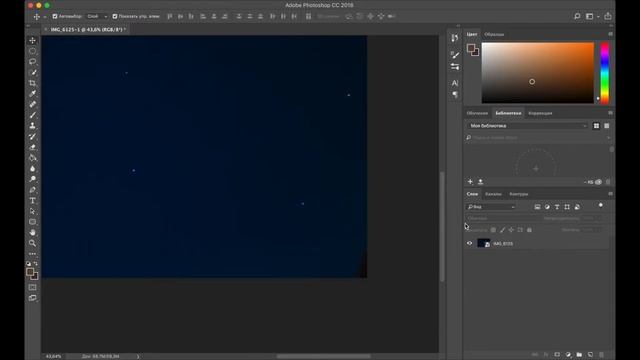The height and width of the screenshot is (360, 640).
Task: Select the Quick Selection tool
Action: pos(32,72)
